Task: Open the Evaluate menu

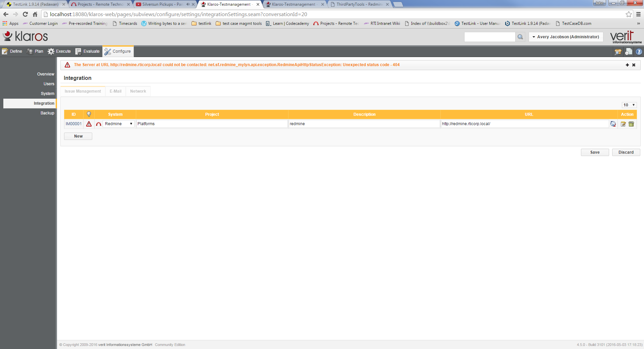Action: pos(88,51)
